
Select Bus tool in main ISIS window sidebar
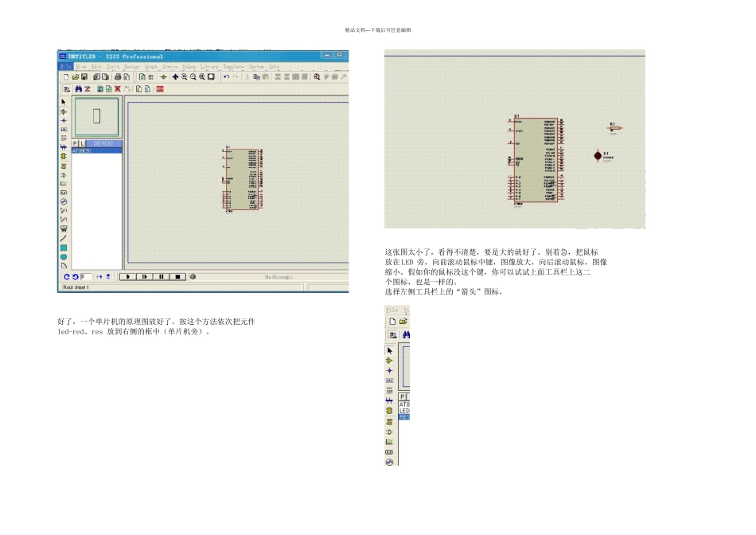tap(64, 147)
